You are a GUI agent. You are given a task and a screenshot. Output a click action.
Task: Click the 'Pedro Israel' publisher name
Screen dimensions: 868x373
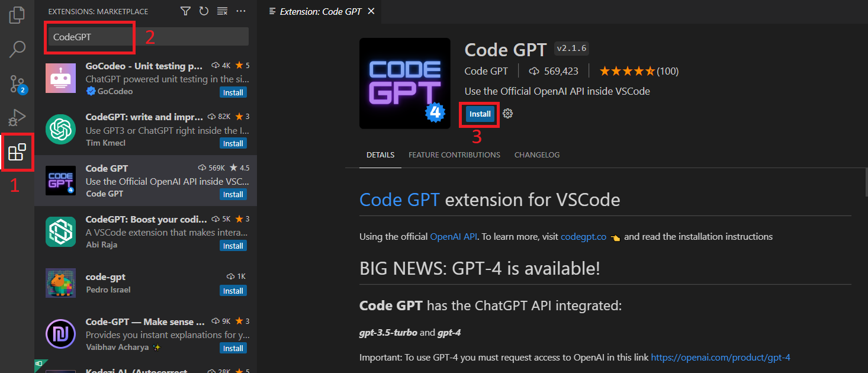[108, 290]
